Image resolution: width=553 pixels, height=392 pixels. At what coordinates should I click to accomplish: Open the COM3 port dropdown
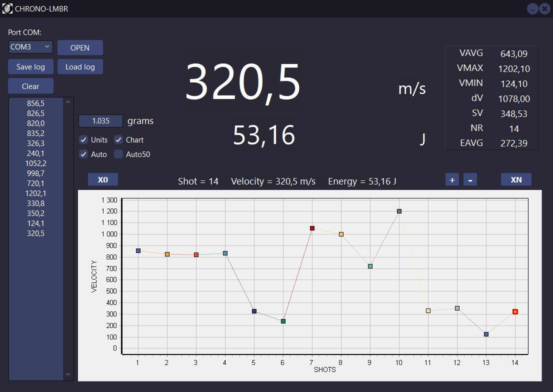click(30, 47)
